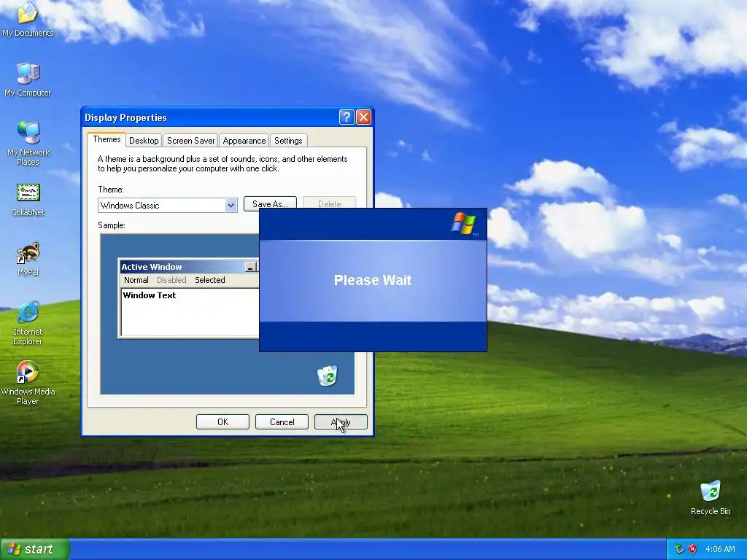Click the Please Wait message
The width and height of the screenshot is (747, 560).
(x=373, y=280)
